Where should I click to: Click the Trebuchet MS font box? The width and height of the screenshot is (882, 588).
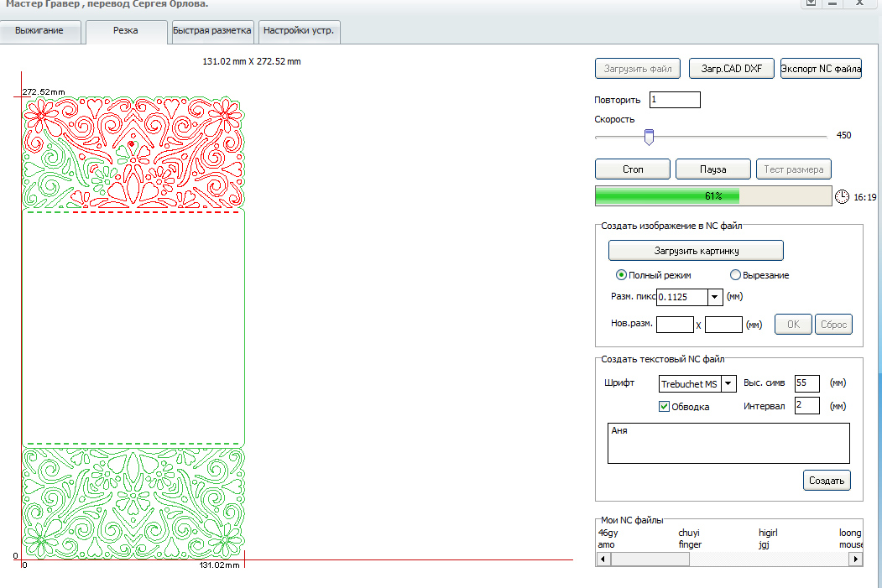[x=690, y=383]
